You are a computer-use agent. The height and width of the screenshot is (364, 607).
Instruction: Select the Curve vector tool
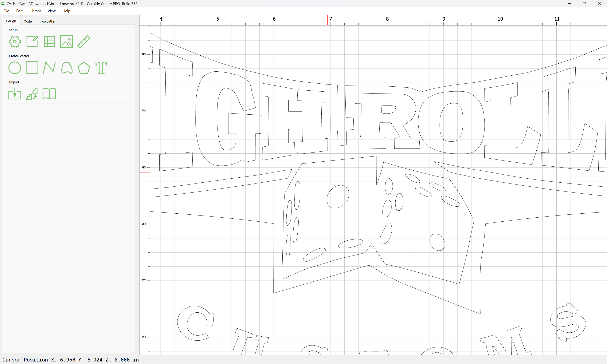[67, 68]
